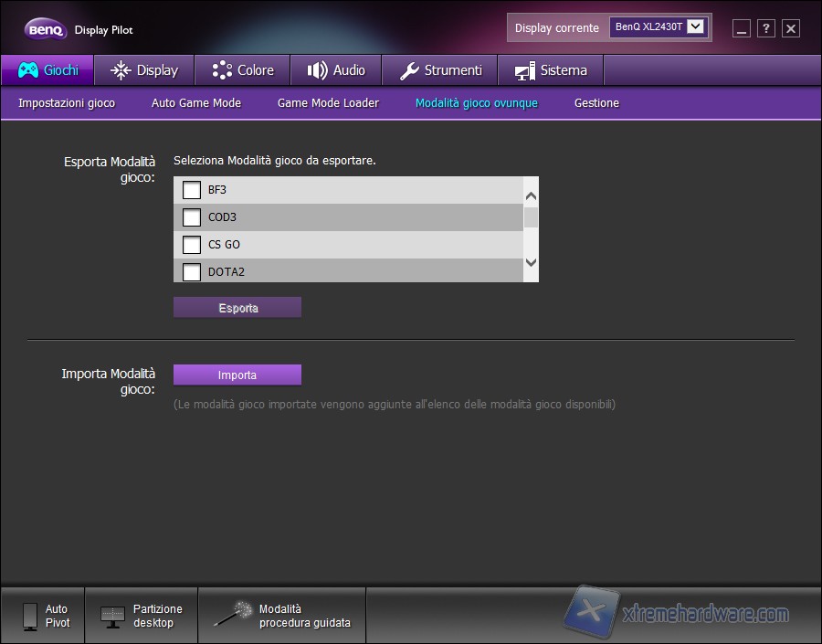Viewport: 822px width, 644px height.
Task: Click the list's up scroll arrow
Action: 530,194
